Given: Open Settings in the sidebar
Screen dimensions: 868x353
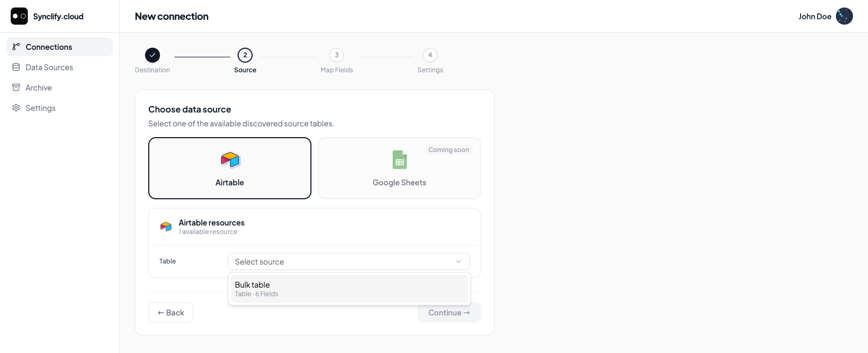Looking at the screenshot, I should [59, 108].
